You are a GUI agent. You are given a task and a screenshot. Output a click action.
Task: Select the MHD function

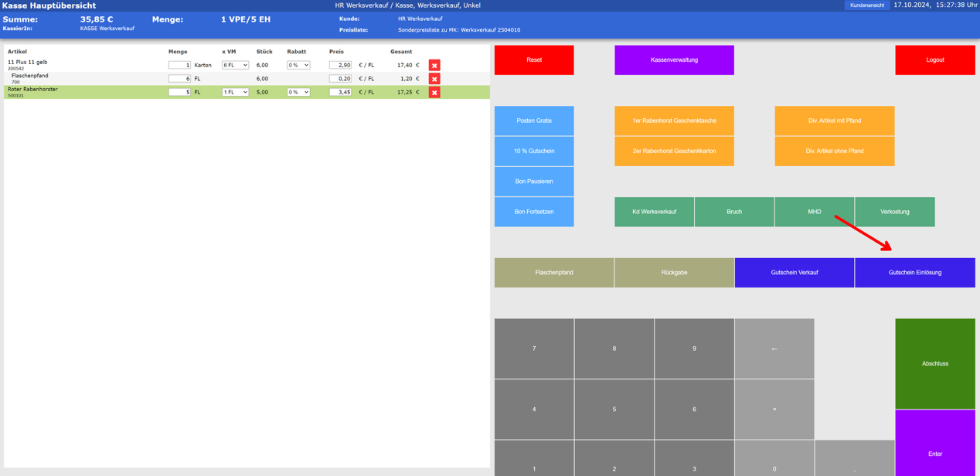pyautogui.click(x=814, y=212)
